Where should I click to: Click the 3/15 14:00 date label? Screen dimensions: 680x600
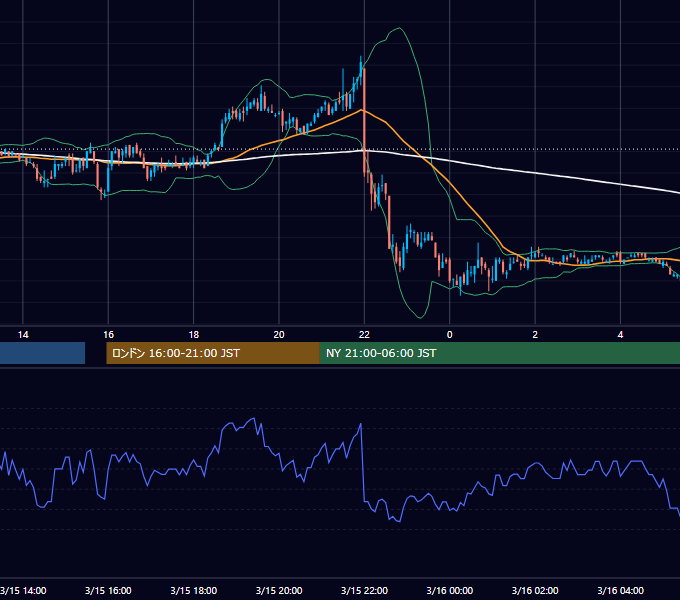click(23, 590)
